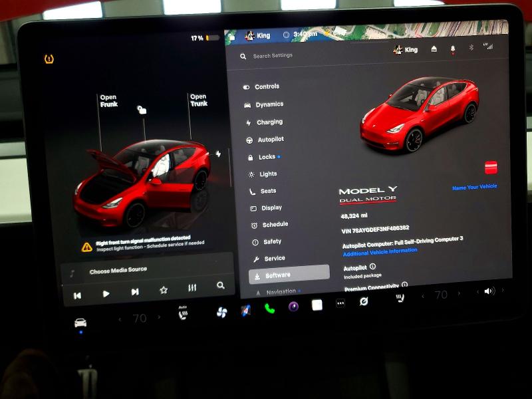Increase driver temperature with right arrow

pyautogui.click(x=159, y=317)
